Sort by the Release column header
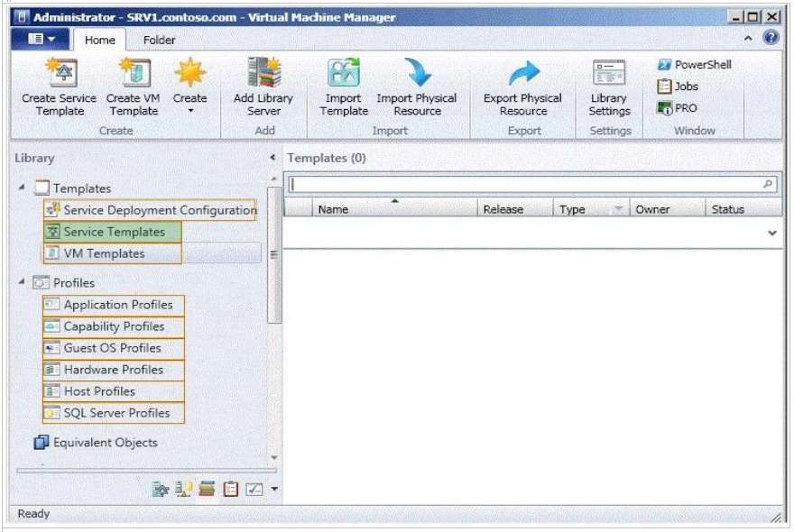The height and width of the screenshot is (532, 794). (x=515, y=208)
